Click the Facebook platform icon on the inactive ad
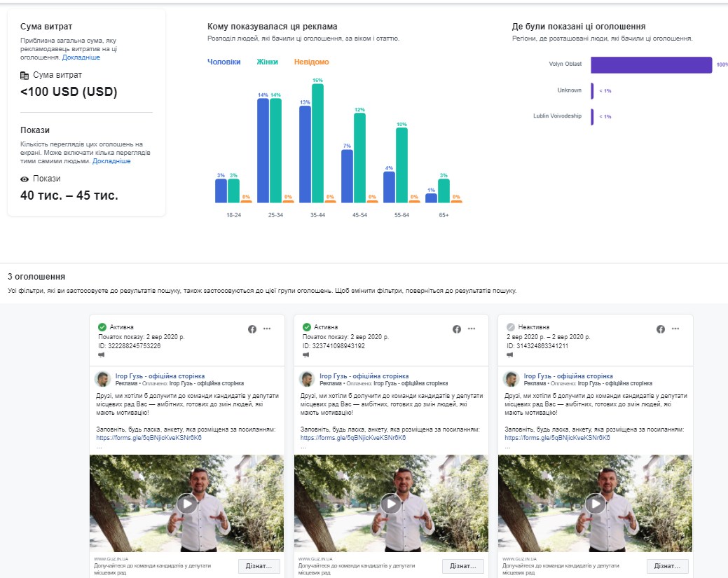 (x=660, y=329)
